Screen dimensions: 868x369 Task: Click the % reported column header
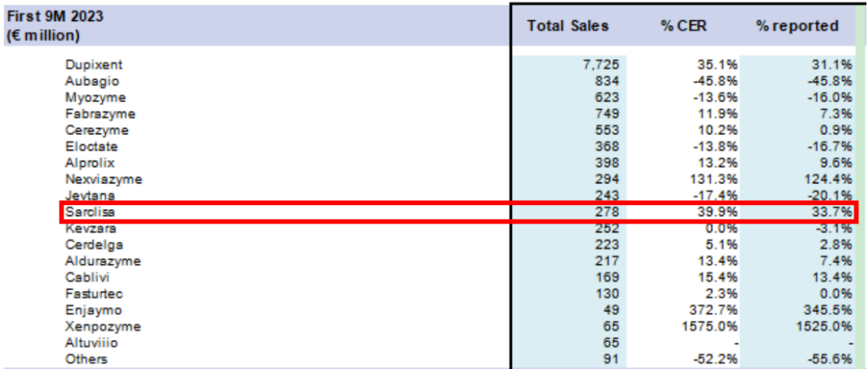coord(796,26)
